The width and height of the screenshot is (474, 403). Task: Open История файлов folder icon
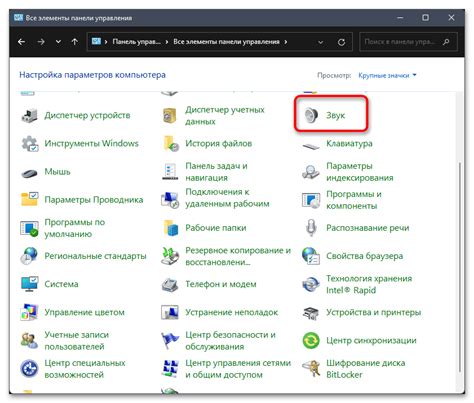tap(171, 144)
